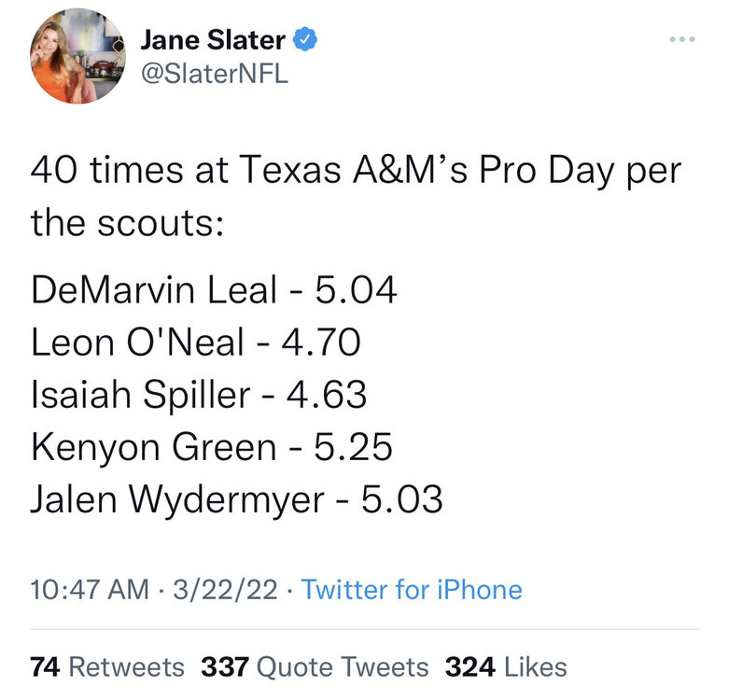Viewport: 729px width, 700px height.
Task: Select the DeMarvin Leal name text
Action: tap(154, 290)
